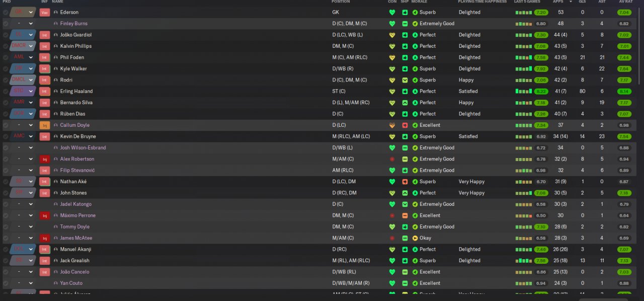Click the condition heart icon for Ederson
This screenshot has height=301, width=644.
point(392,12)
